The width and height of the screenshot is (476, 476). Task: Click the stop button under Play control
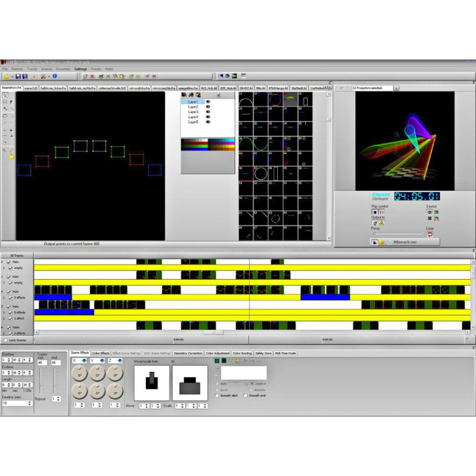tap(374, 212)
